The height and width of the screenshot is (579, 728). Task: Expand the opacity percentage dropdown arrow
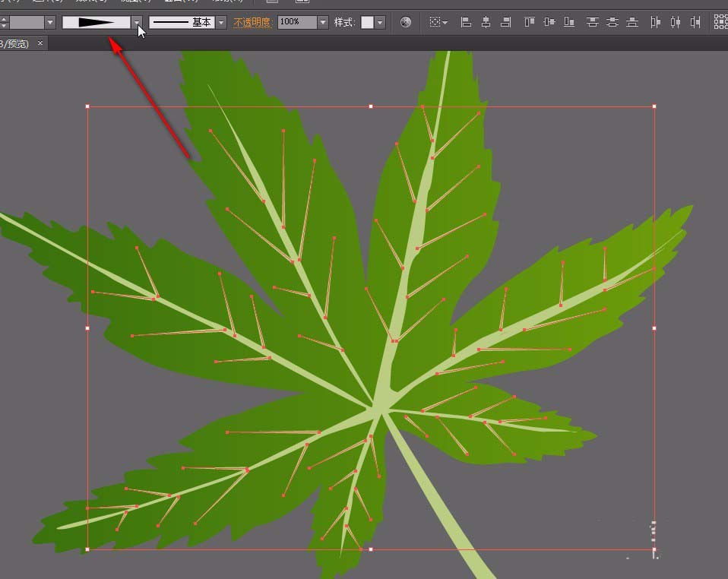click(x=323, y=22)
